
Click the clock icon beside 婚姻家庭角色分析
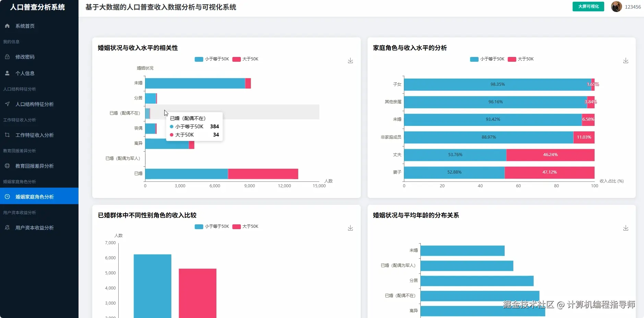(7, 197)
